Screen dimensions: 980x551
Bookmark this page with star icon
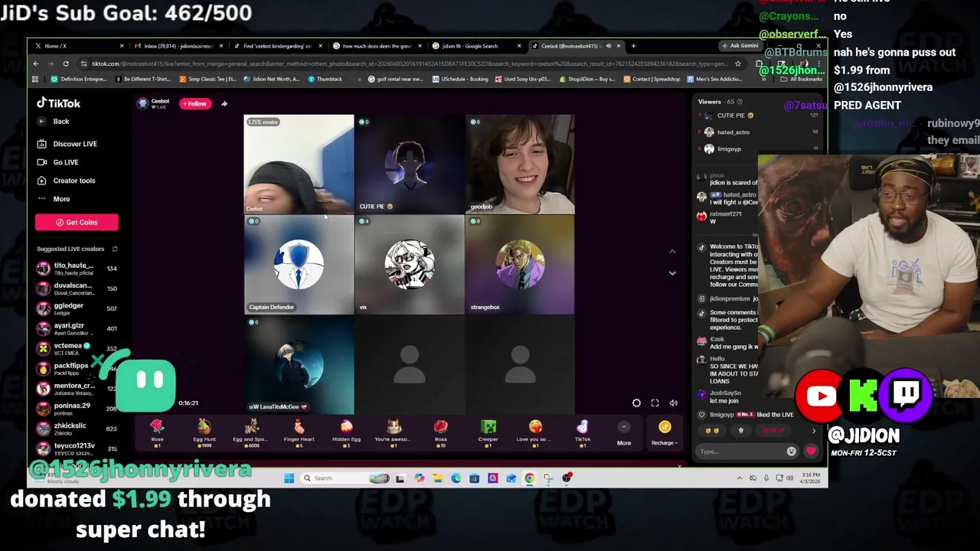point(738,64)
